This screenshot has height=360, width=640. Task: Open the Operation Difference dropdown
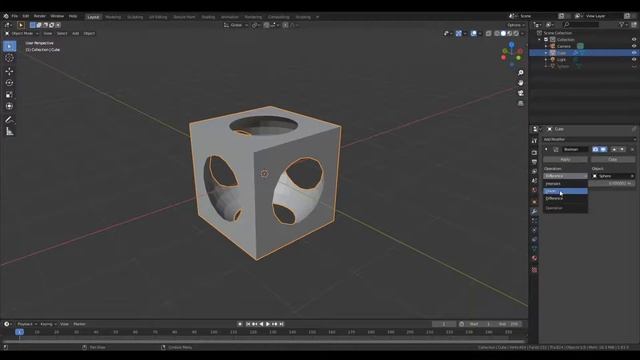(565, 176)
